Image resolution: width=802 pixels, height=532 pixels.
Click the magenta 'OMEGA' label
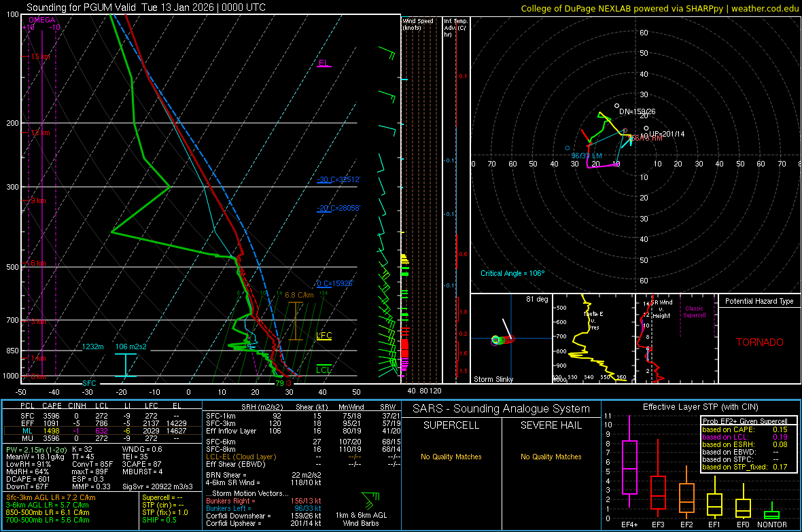point(42,20)
